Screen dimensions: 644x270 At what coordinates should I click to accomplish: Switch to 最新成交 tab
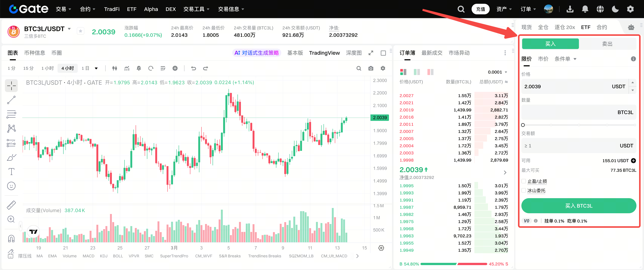pos(432,53)
